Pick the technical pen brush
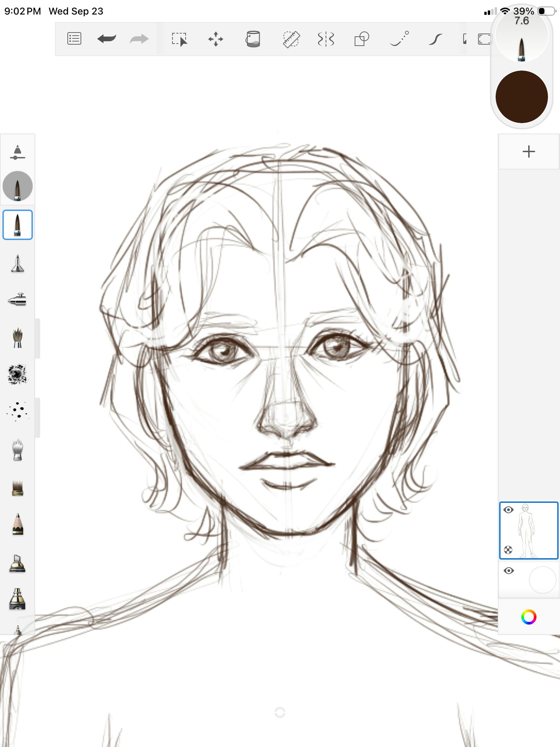This screenshot has height=747, width=560. (x=18, y=264)
